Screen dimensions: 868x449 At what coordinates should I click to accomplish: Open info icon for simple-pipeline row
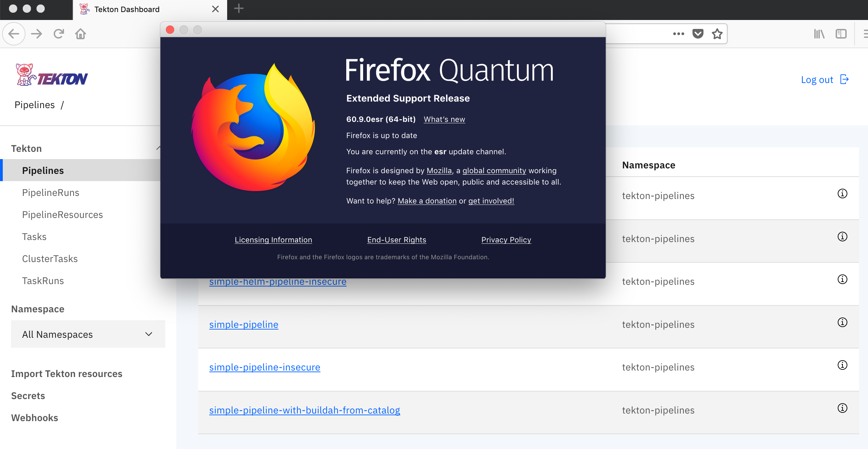[842, 322]
